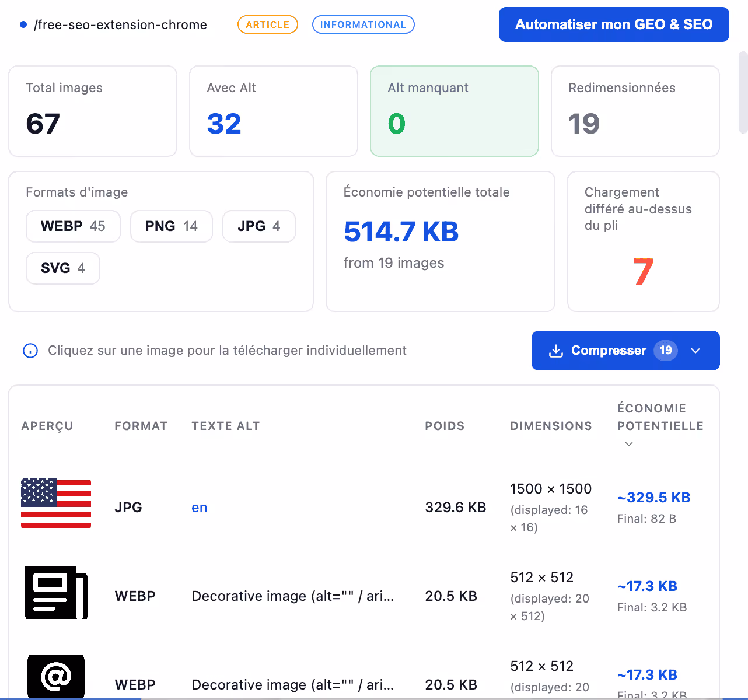Click Automatiser mon GEO & SEO button
Screen dimensions: 748x700
coord(614,24)
